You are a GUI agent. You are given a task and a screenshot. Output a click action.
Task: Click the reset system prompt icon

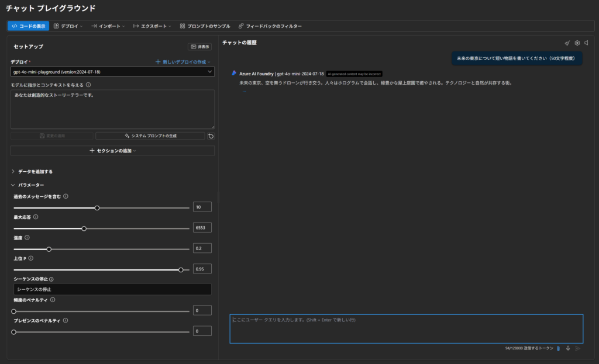pos(211,136)
